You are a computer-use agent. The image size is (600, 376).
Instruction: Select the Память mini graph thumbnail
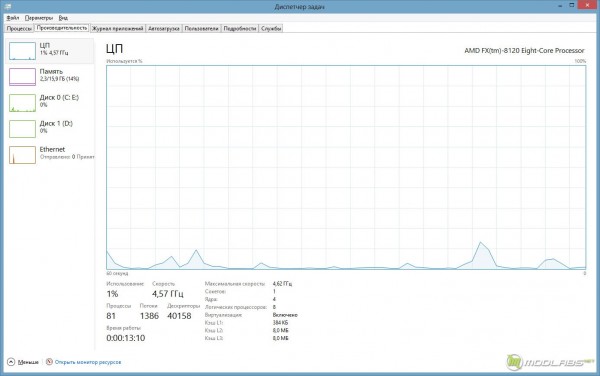click(x=22, y=77)
